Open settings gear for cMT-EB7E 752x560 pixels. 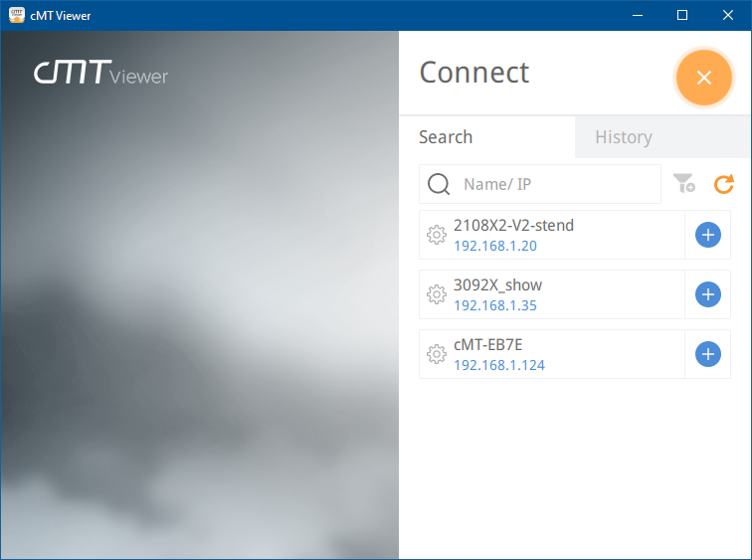(x=437, y=354)
